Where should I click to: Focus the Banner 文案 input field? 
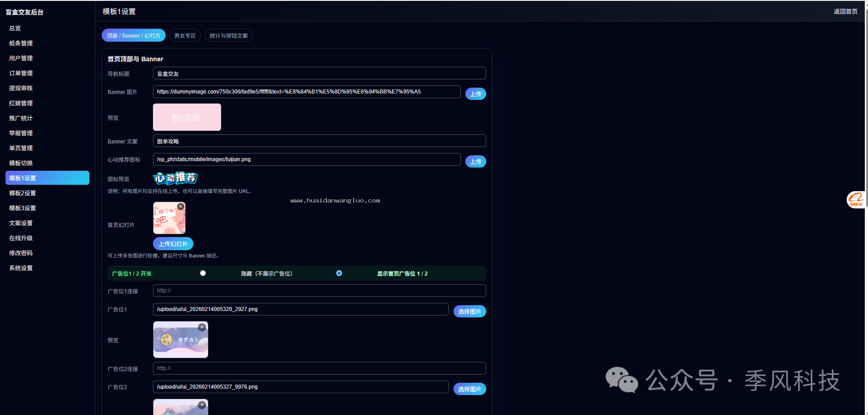coord(320,141)
